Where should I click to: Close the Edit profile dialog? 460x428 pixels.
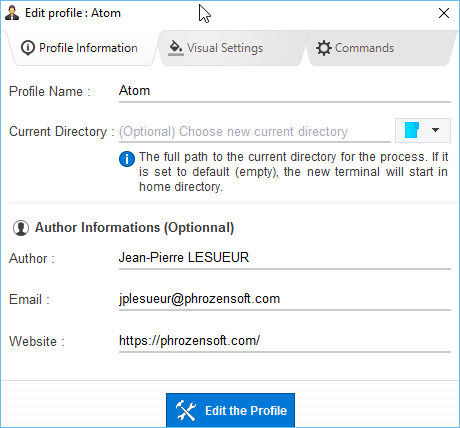coord(444,13)
